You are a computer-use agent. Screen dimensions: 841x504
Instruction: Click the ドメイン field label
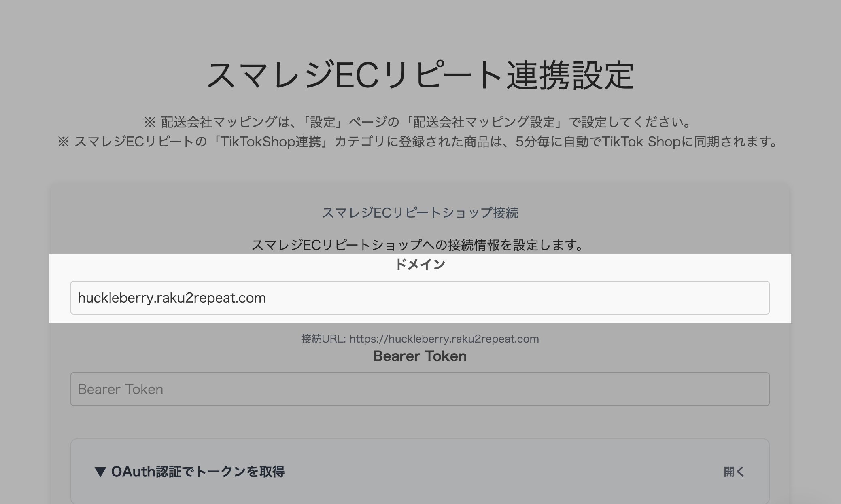click(x=420, y=265)
